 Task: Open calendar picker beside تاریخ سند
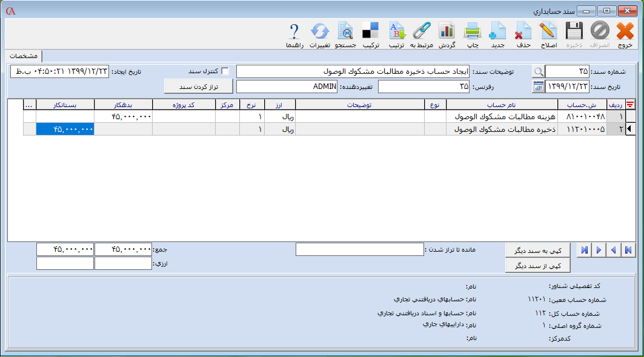[538, 87]
